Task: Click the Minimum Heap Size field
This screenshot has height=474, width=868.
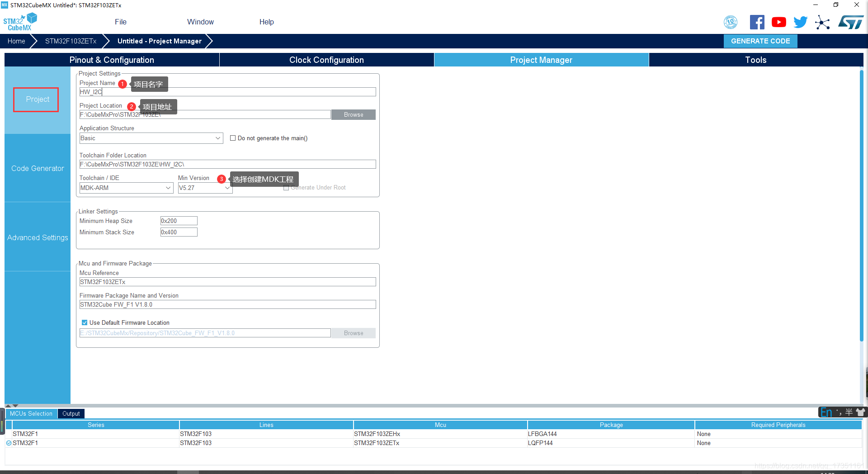Action: coord(179,221)
